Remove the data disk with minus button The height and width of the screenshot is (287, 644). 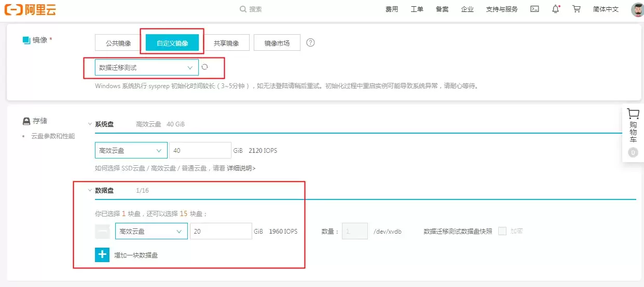[x=102, y=231]
